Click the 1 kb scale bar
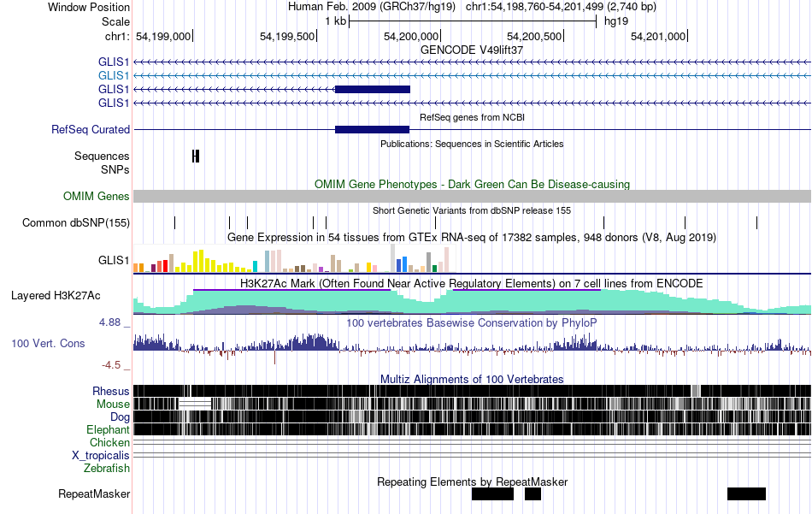 click(x=473, y=21)
